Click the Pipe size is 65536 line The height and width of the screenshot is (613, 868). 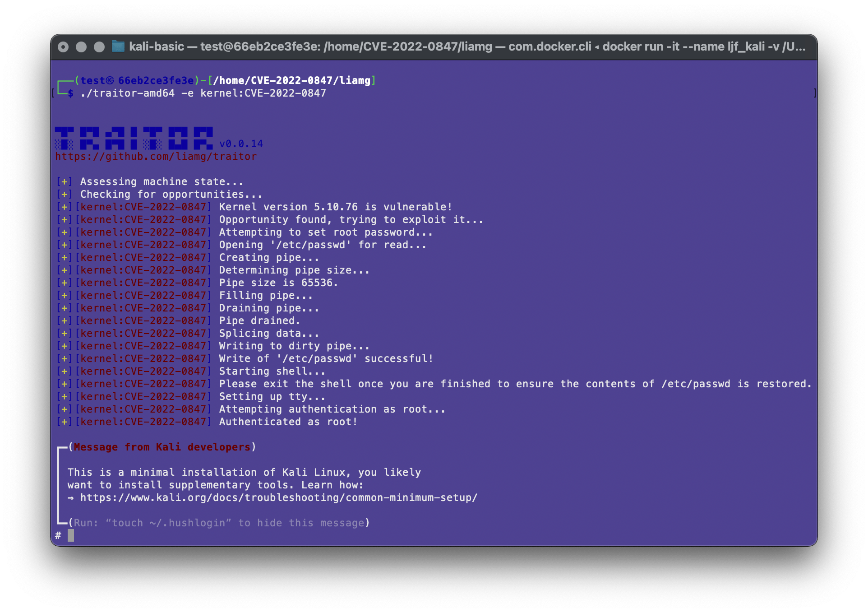coord(278,283)
